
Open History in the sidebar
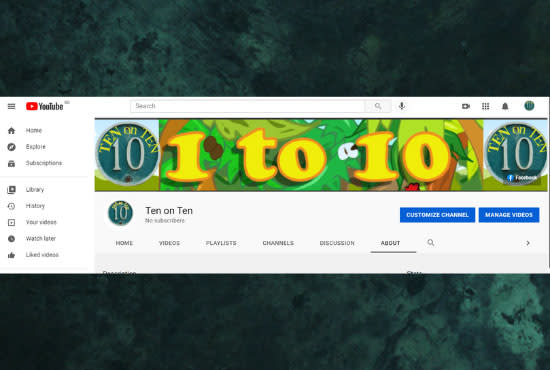(35, 206)
